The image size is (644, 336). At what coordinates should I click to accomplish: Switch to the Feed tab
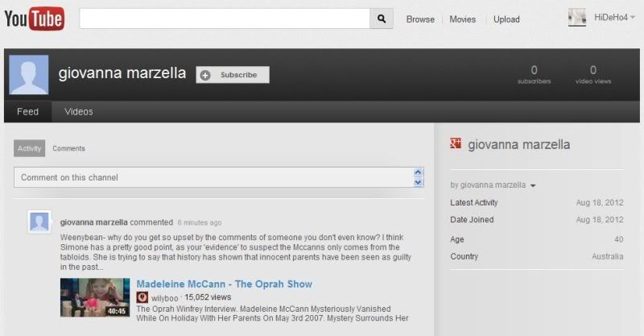(x=28, y=111)
